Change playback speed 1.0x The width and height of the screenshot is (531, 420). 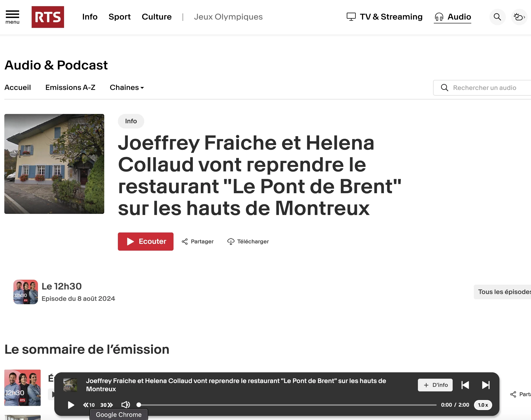(x=483, y=405)
